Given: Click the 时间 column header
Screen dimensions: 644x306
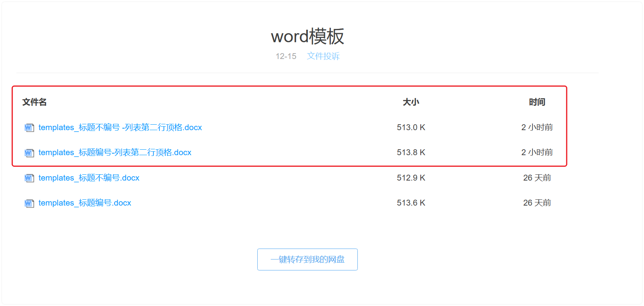Looking at the screenshot, I should tap(537, 102).
